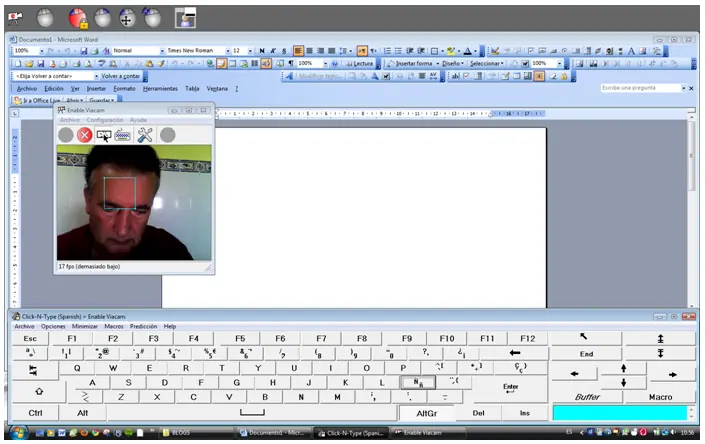Screen dimensions: 705x444
Task: Open Enable Viacam wrench and screwdriver settings
Action: click(x=145, y=135)
